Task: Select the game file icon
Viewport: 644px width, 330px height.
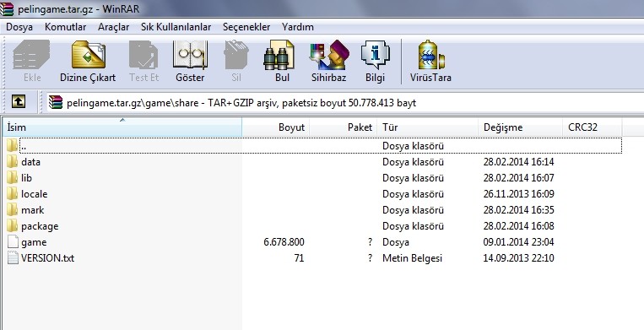Action: coord(14,241)
